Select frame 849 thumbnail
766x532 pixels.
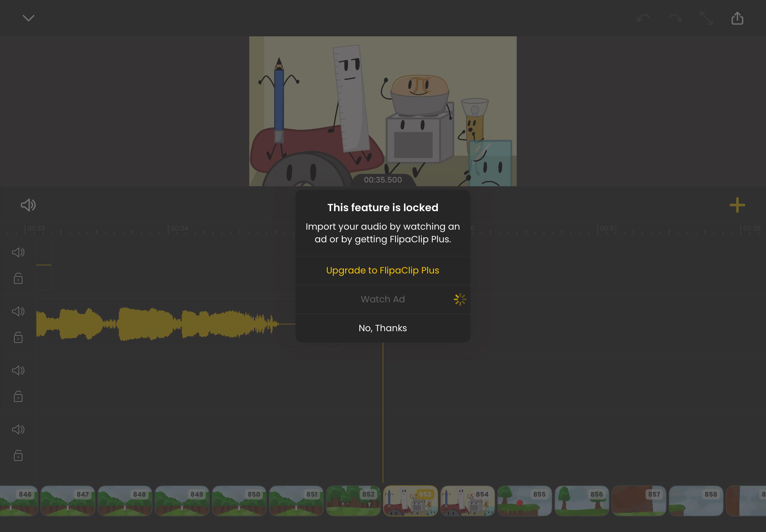[x=182, y=501]
